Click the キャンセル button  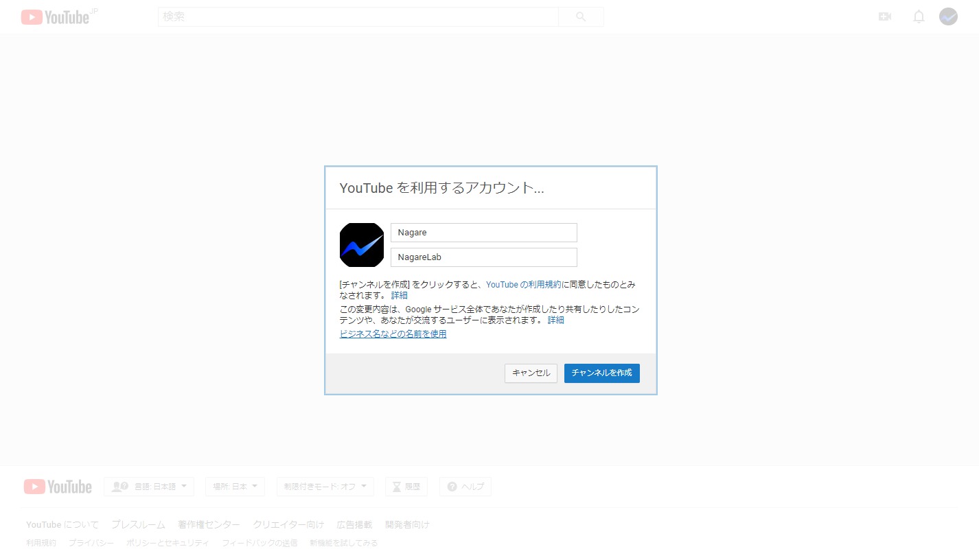pos(531,373)
